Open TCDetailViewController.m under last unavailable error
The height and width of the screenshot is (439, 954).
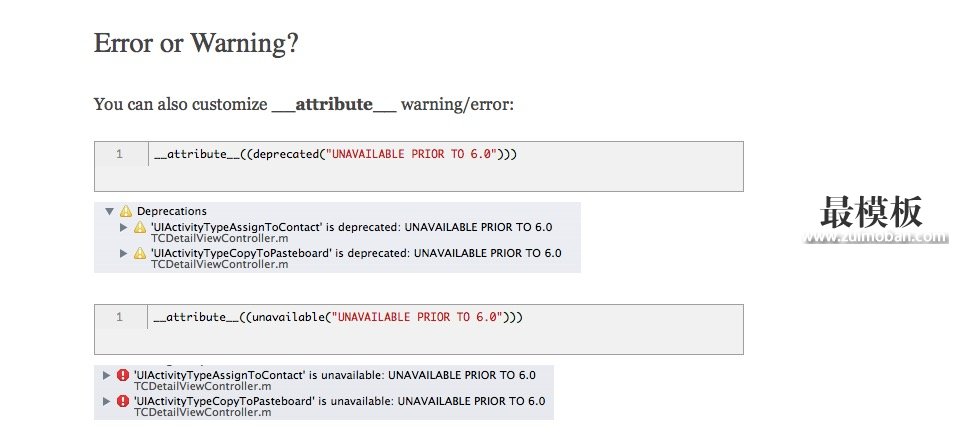203,412
